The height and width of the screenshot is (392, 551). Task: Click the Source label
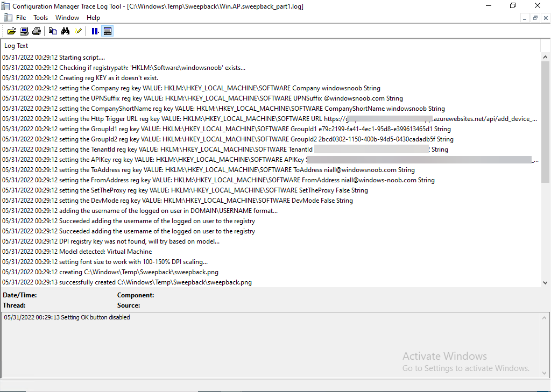pos(129,305)
